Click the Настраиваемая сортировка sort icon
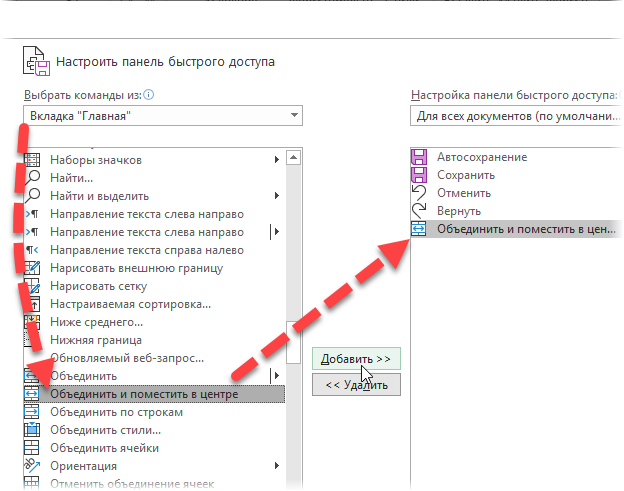The image size is (624, 491). 32,304
